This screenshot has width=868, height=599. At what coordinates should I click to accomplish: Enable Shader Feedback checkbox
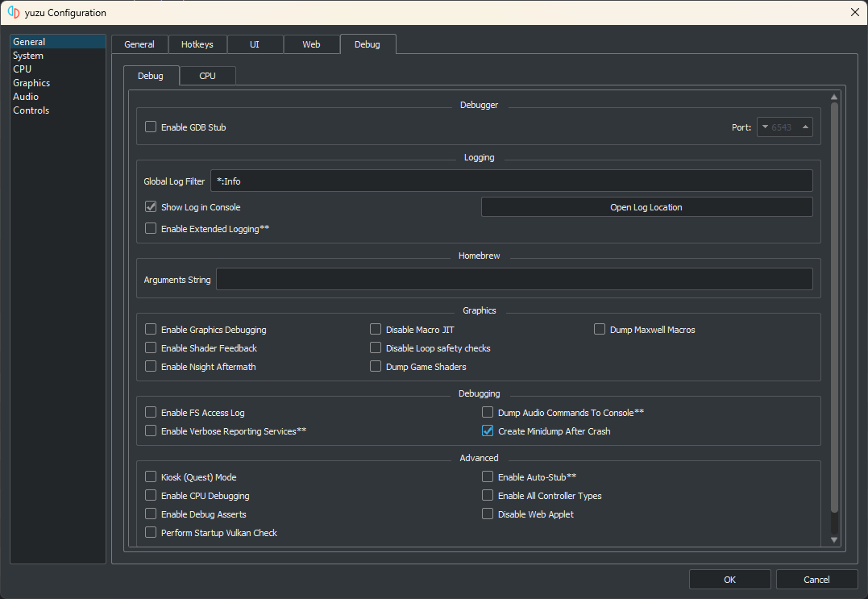point(151,347)
